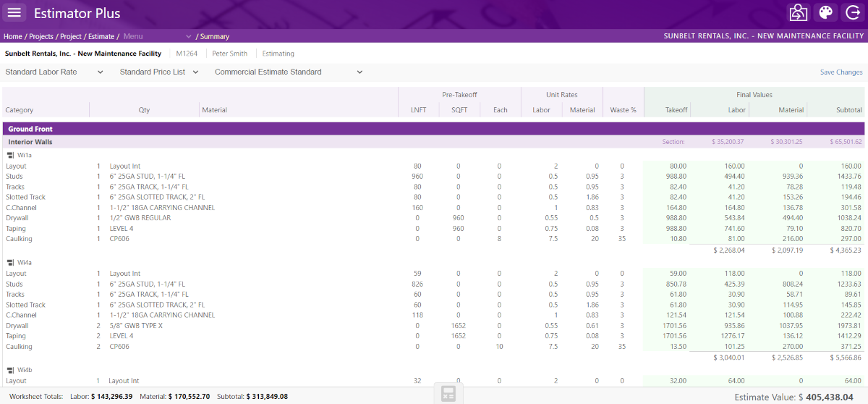Open the color theme palette icon
The height and width of the screenshot is (404, 868).
[825, 13]
